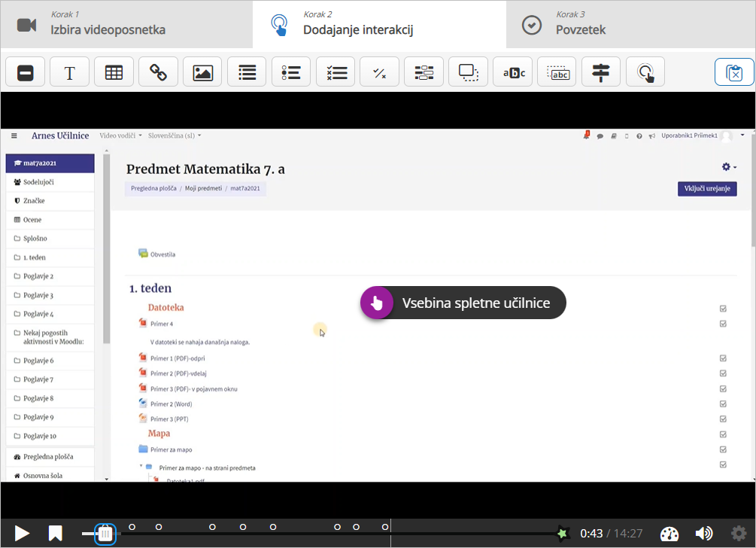
Task: Click the video seek bar handle
Action: [x=105, y=534]
